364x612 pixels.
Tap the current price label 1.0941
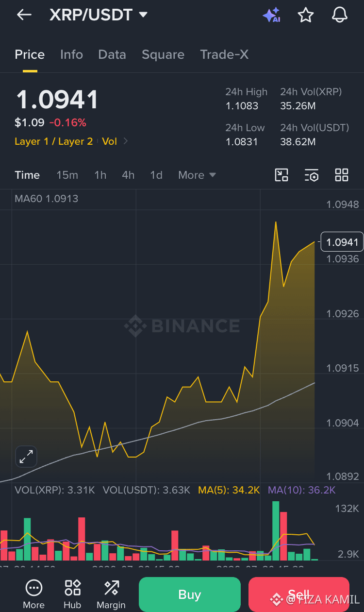[x=342, y=242]
